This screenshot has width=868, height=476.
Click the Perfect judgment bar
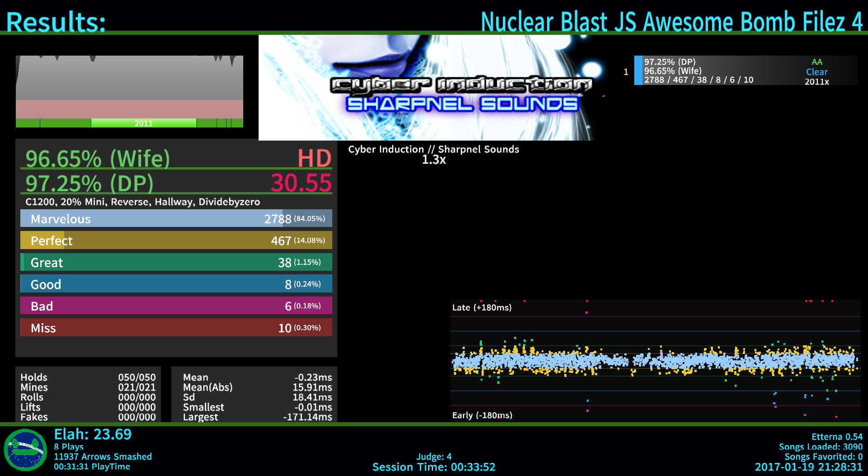[x=176, y=240]
